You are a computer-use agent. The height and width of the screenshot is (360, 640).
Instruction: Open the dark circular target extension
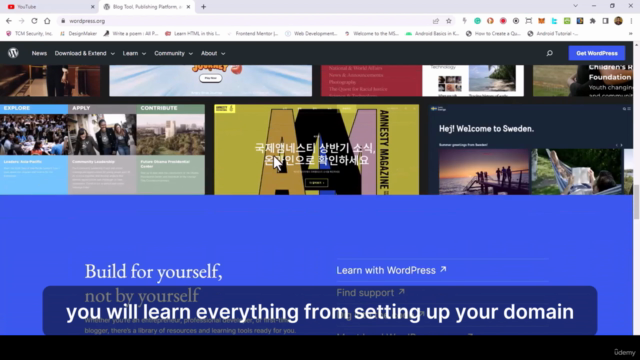click(x=516, y=21)
